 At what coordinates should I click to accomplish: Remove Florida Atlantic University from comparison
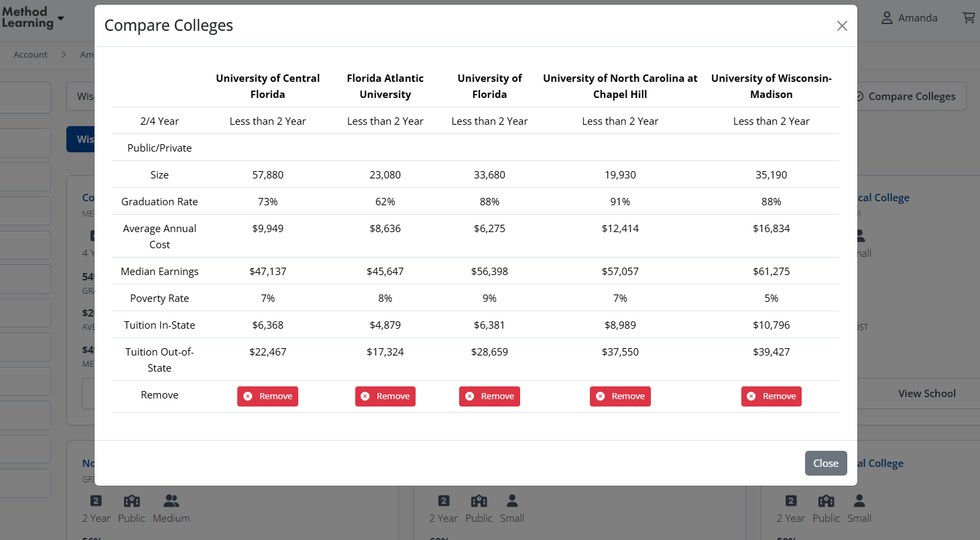pos(385,396)
